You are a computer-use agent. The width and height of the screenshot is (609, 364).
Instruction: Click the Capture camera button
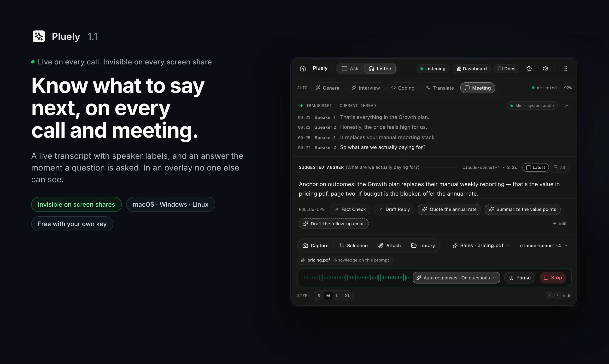click(315, 245)
